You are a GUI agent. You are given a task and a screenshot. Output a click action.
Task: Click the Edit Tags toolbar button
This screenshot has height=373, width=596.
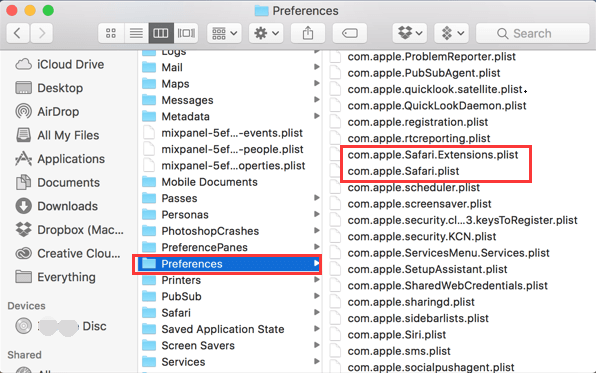350,33
